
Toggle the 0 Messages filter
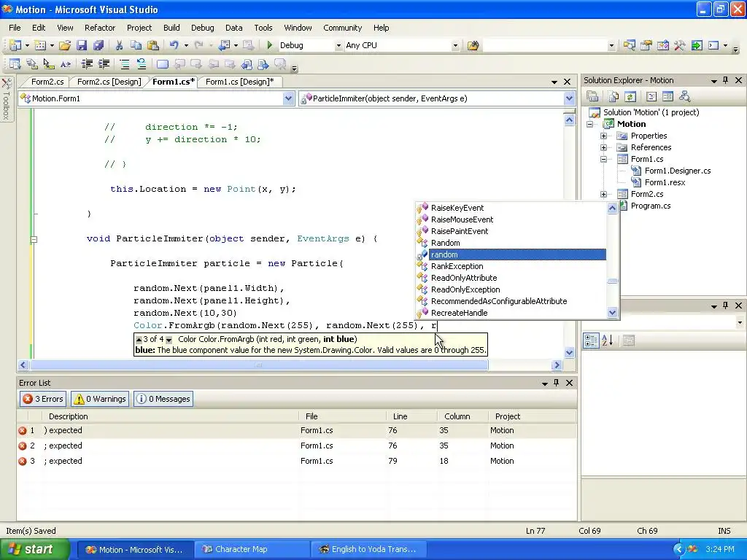(x=163, y=399)
